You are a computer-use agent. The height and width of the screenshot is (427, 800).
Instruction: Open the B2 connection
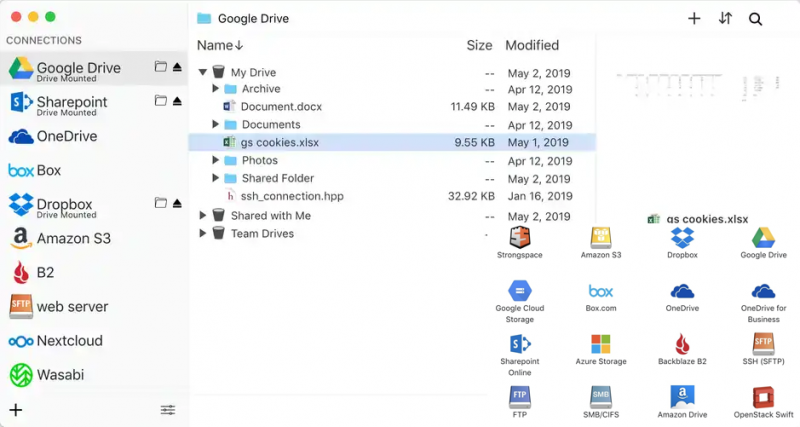(x=94, y=272)
